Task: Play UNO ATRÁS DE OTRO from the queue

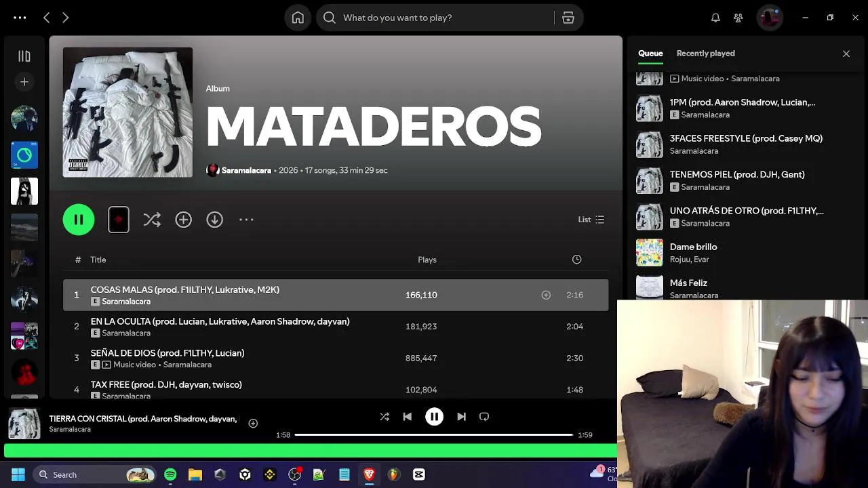Action: coord(744,216)
